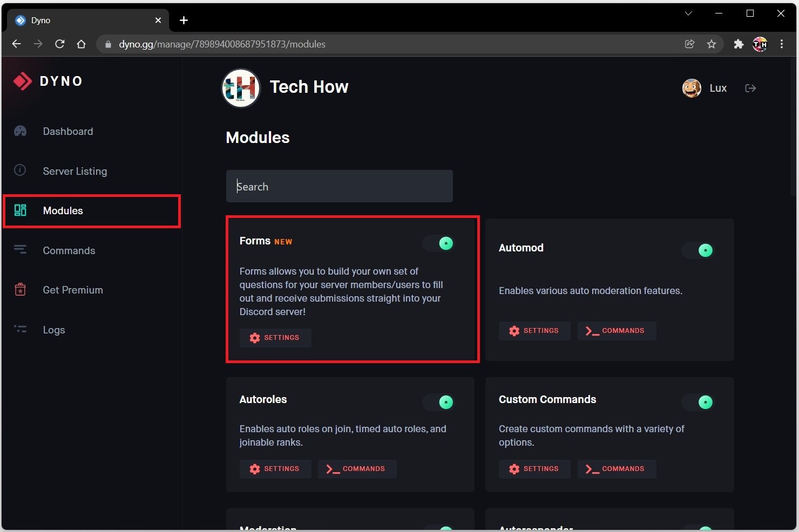Click the modules Search input field
799x532 pixels.
339,187
